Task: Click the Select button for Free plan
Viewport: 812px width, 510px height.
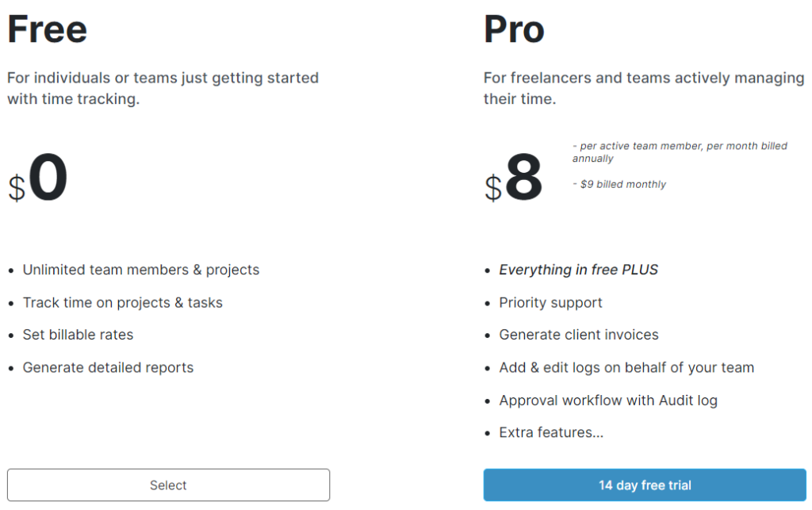Action: coord(168,485)
